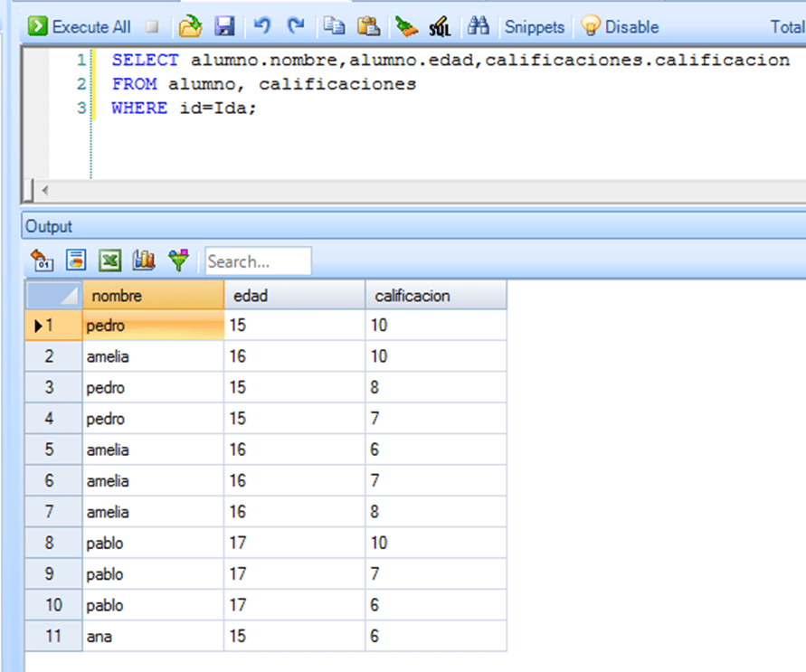
Task: Copy the selected query text
Action: [335, 26]
